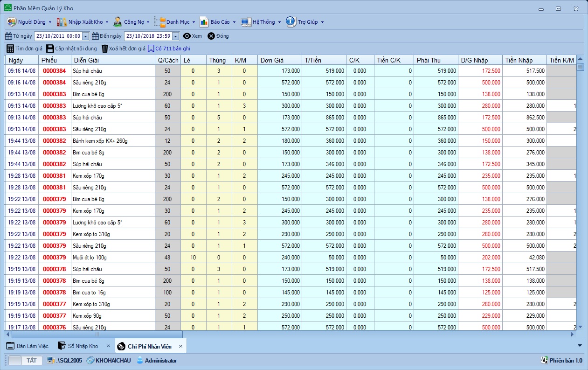The image size is (588, 370).
Task: Click the Đóng close button in toolbar
Action: tap(218, 36)
